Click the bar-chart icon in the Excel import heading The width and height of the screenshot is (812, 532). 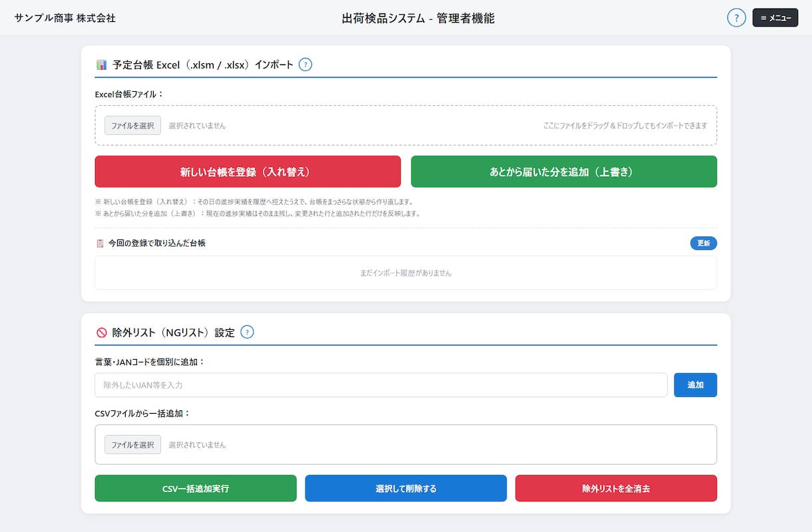click(x=101, y=65)
